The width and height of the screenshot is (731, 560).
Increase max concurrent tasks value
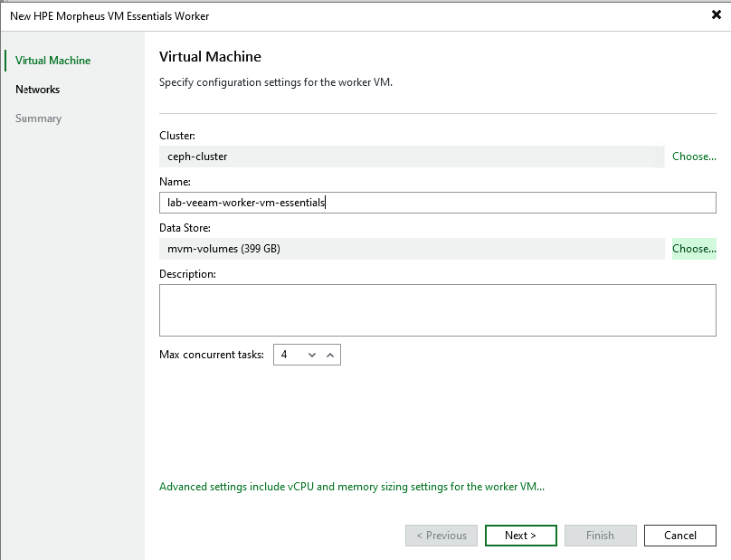pos(330,355)
